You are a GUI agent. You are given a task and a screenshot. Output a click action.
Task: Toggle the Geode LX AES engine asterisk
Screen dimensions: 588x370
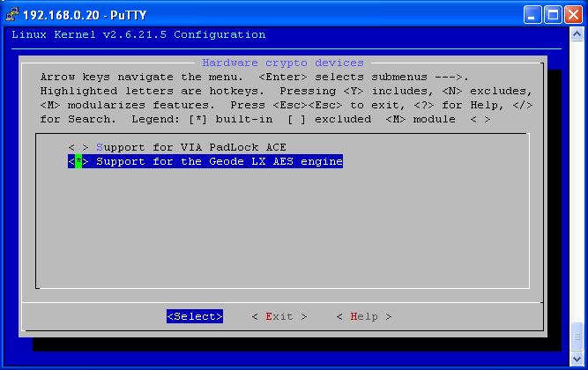click(78, 161)
